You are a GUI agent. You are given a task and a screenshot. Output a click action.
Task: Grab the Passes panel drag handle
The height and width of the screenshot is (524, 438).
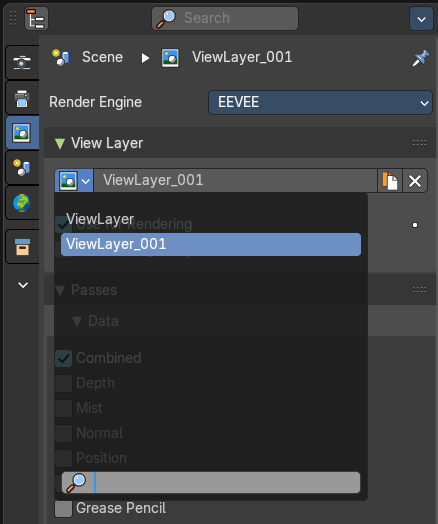(419, 289)
